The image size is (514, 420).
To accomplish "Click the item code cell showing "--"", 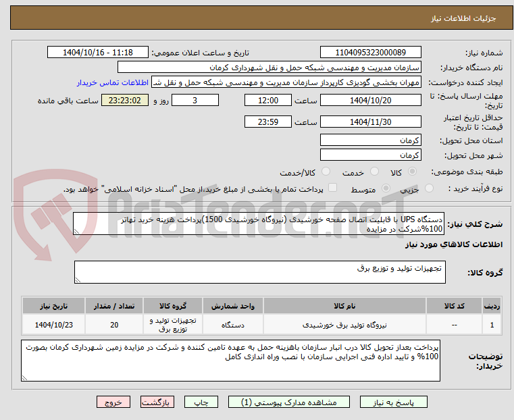I will point(454,325).
